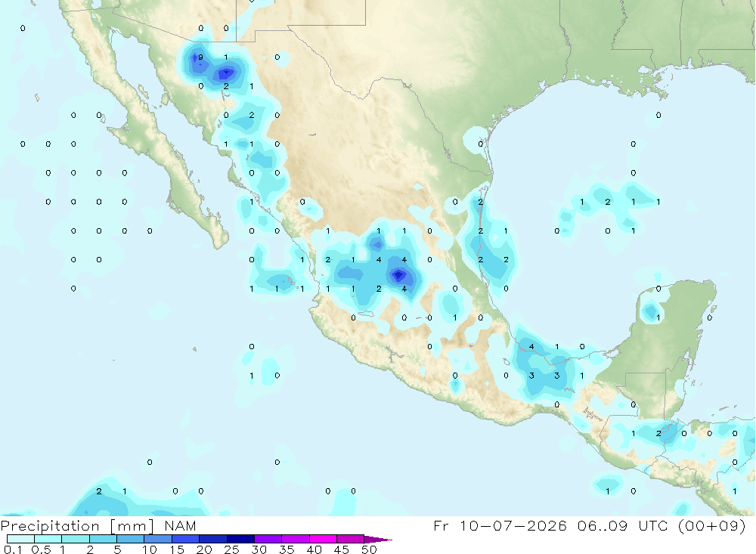Click the purple over-50 arrow at legend end
This screenshot has height=554, width=756.
click(x=377, y=539)
